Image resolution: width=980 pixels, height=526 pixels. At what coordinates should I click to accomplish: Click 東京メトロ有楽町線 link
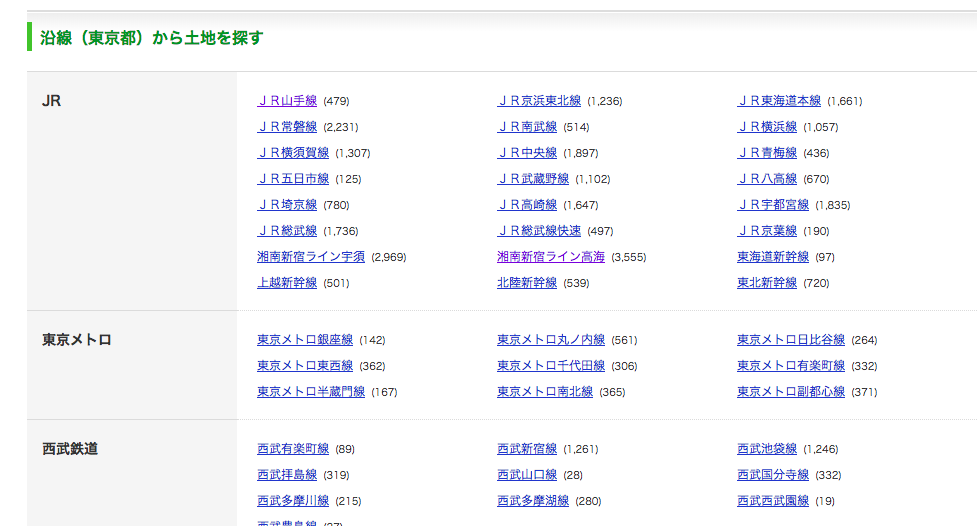[791, 366]
